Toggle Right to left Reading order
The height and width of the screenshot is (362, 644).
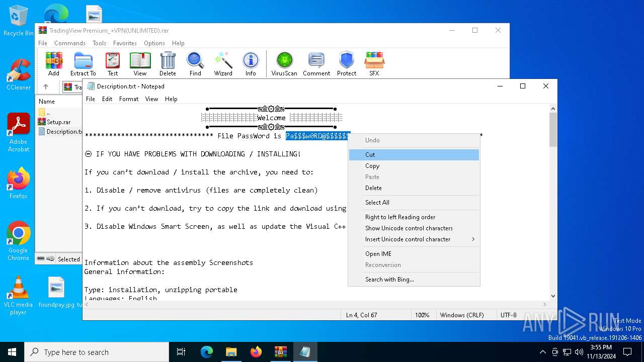point(414,217)
